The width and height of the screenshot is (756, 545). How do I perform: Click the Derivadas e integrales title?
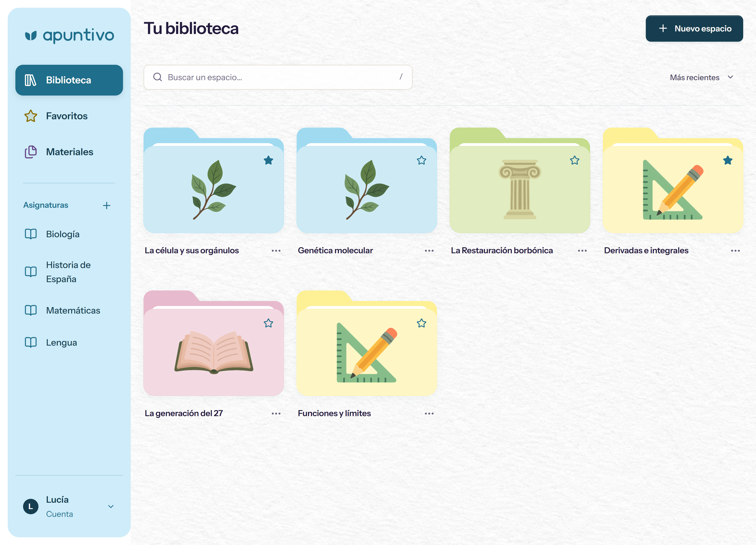pos(646,250)
